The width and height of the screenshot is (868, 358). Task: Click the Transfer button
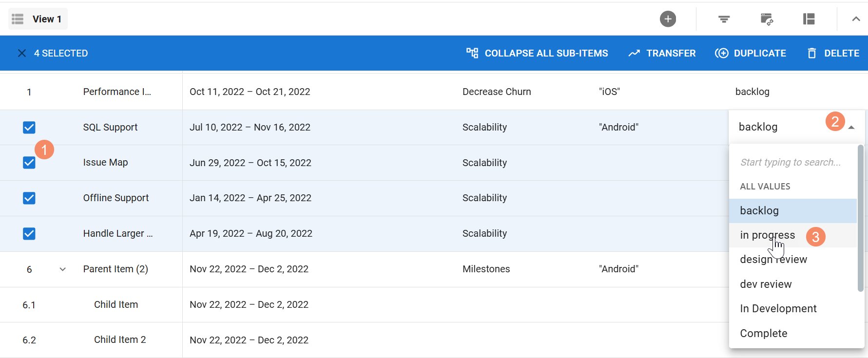[662, 53]
